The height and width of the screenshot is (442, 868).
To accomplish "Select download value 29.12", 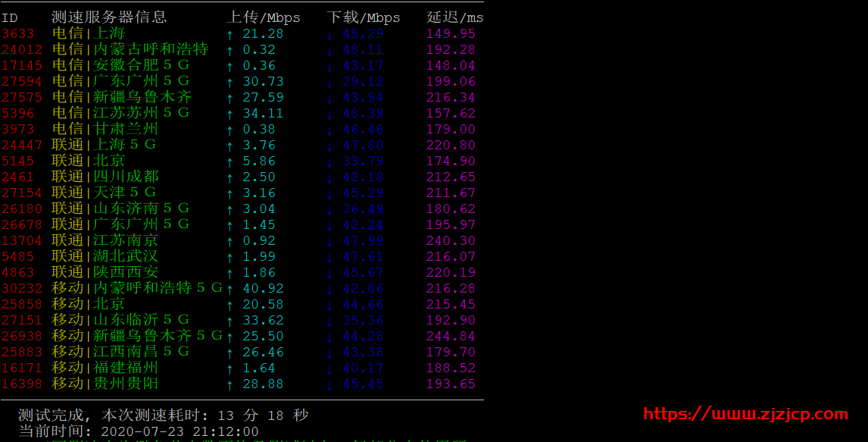I will 363,82.
